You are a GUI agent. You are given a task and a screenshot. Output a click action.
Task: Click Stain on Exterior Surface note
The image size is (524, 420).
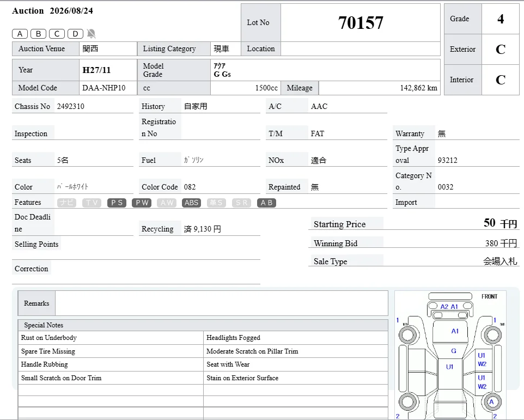point(242,378)
